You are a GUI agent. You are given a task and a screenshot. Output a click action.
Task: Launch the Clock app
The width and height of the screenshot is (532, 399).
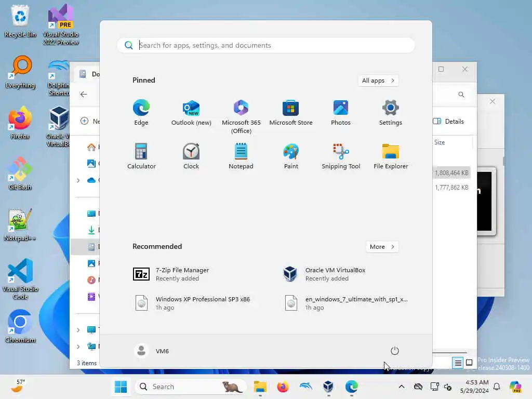[x=191, y=156]
